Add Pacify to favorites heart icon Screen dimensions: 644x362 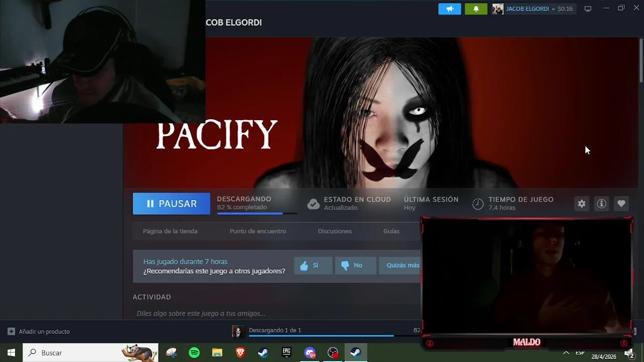(621, 204)
